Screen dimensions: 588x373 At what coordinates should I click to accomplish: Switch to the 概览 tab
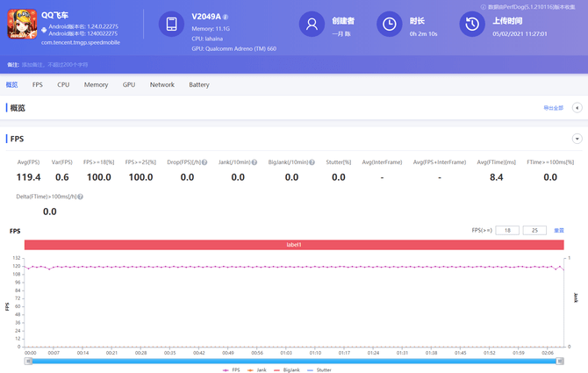[11, 85]
